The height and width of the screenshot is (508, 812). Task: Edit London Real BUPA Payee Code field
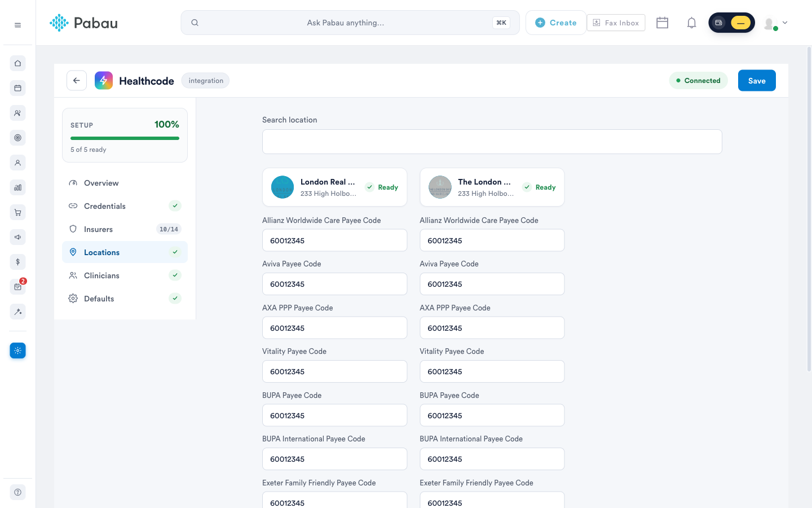coord(335,415)
